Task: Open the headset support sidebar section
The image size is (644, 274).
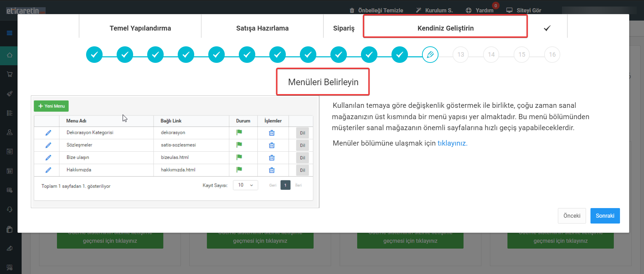Action: 10,209
